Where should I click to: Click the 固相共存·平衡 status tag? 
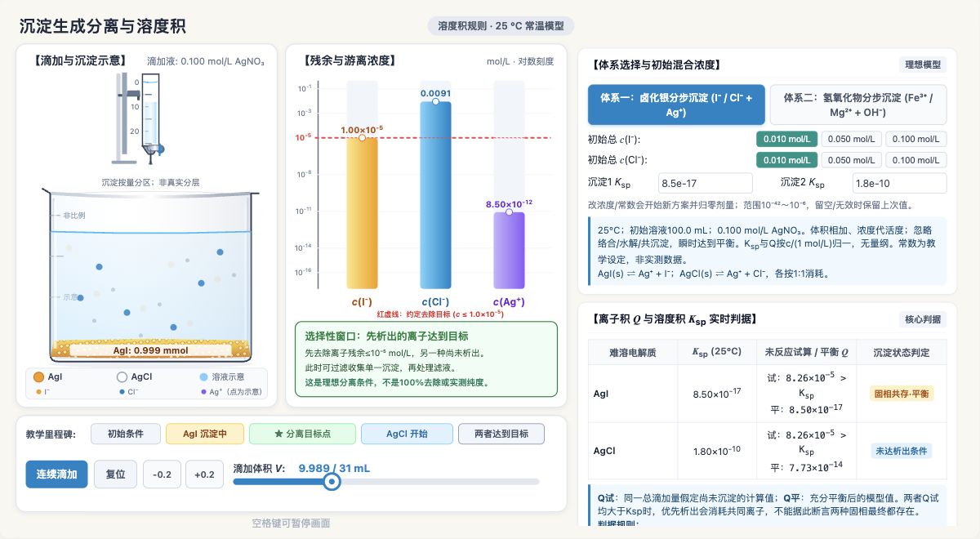tap(902, 394)
